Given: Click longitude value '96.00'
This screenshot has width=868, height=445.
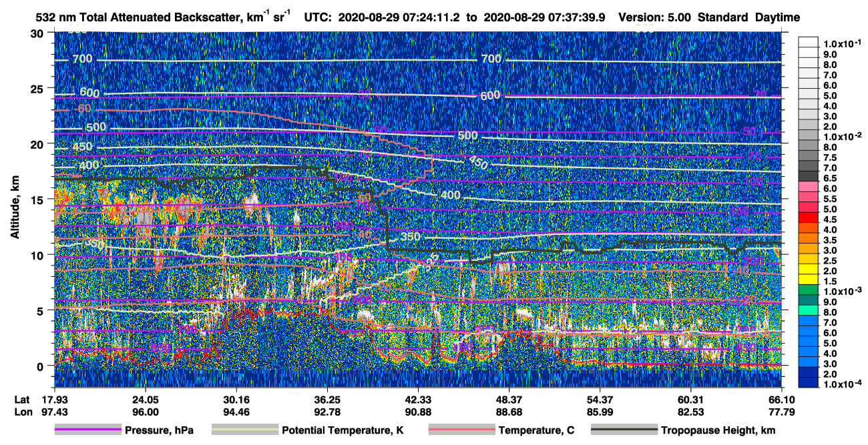Looking at the screenshot, I should pos(145,412).
